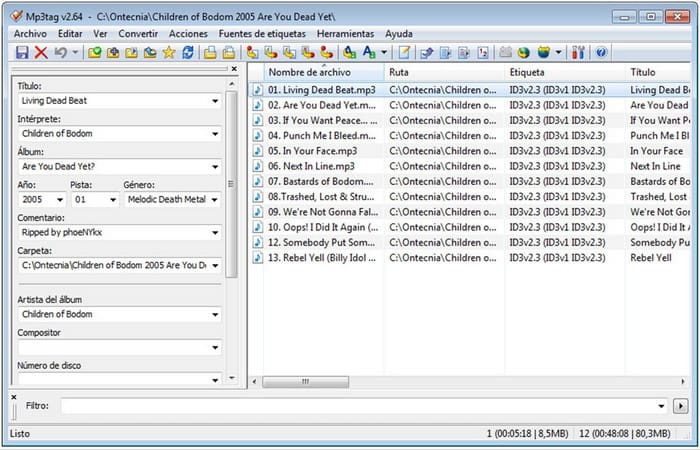
Task: Open the Filtro history dropdown arrow
Action: [661, 406]
